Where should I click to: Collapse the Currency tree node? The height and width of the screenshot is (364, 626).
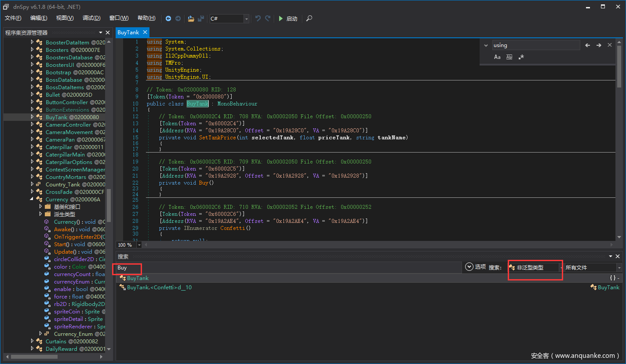[x=32, y=199]
